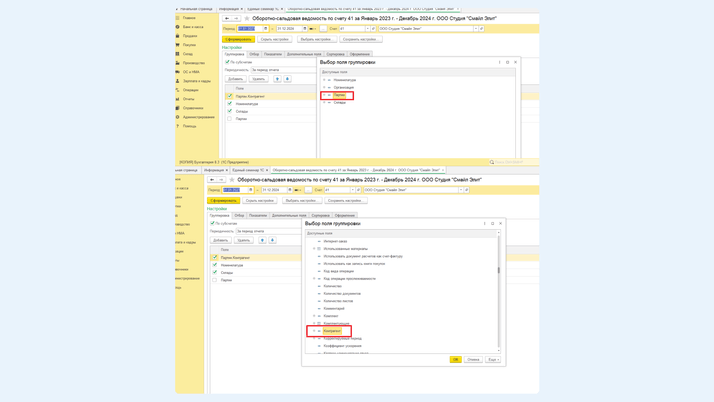The height and width of the screenshot is (402, 714).
Task: Open Зарплата и кадры in the sidebar
Action: click(197, 81)
